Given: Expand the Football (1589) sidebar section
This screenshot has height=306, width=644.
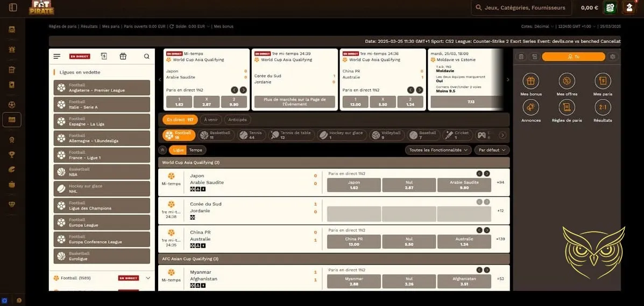Looking at the screenshot, I should tap(148, 278).
